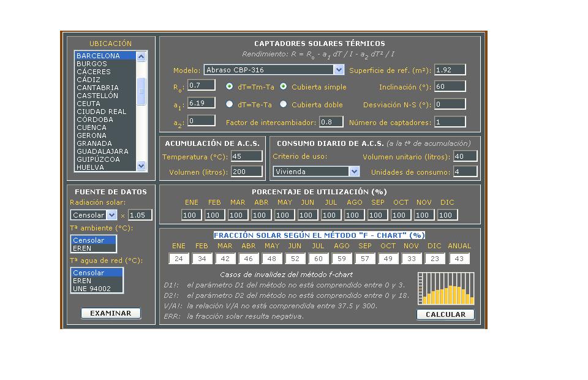Click the FRACCIÓN SOLAR F-CHART heading
The image size is (588, 380).
point(319,235)
